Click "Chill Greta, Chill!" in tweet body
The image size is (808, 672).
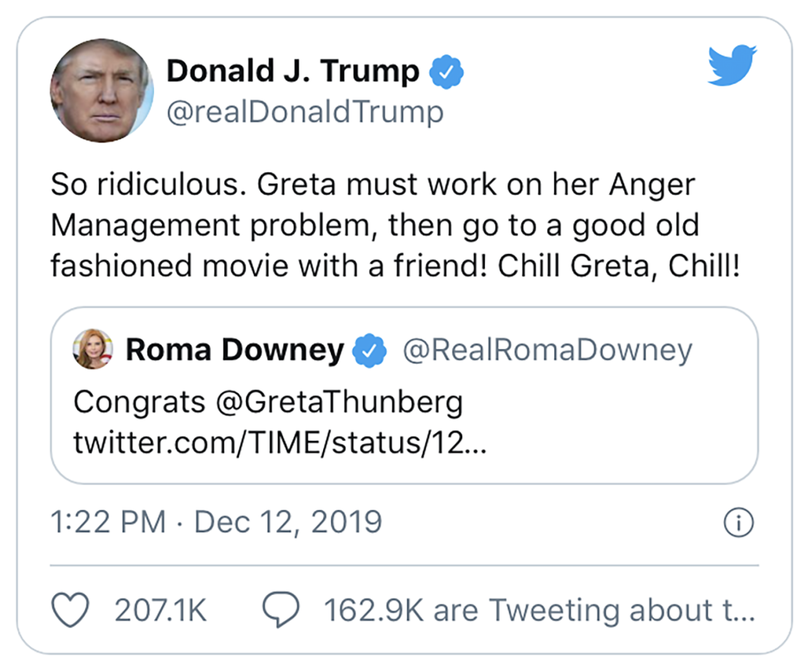(619, 266)
